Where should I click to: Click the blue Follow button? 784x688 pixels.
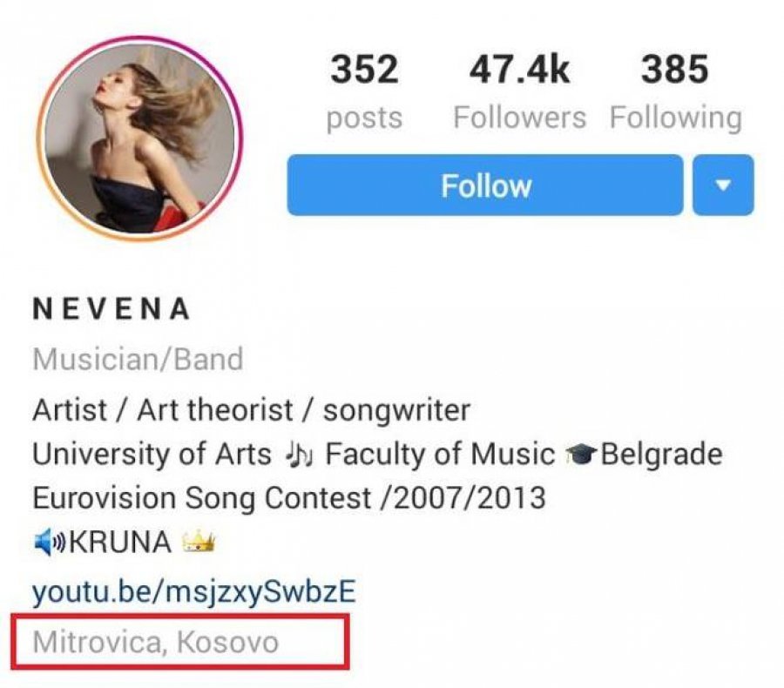click(485, 185)
